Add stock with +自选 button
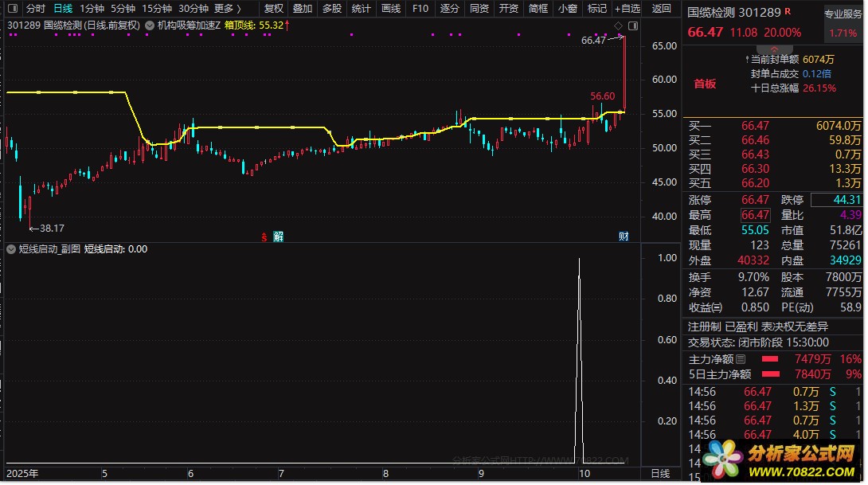868x485 pixels. [628, 8]
